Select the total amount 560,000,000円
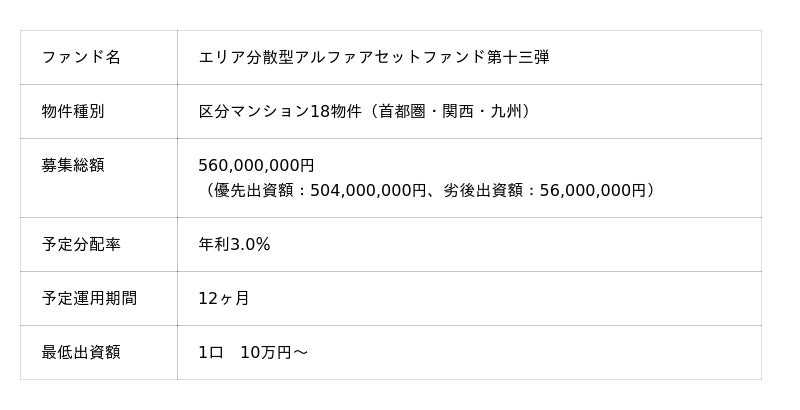Viewport: 800px width, 410px height. click(x=257, y=165)
